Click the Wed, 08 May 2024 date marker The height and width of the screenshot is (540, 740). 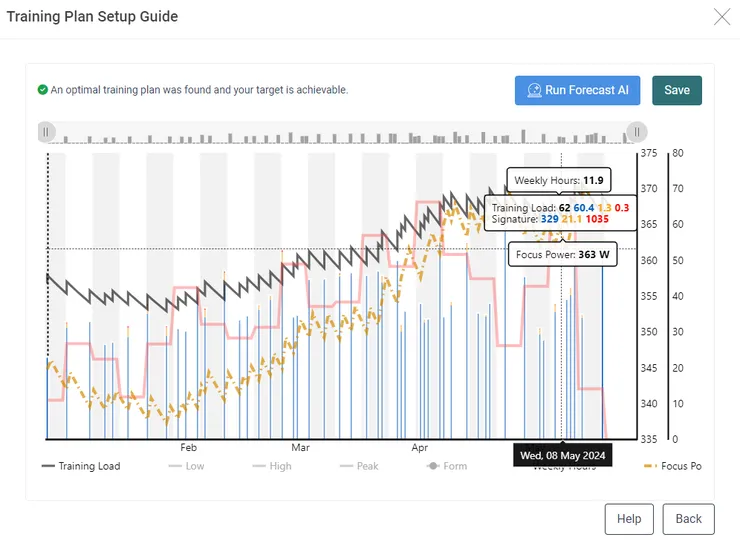(563, 456)
